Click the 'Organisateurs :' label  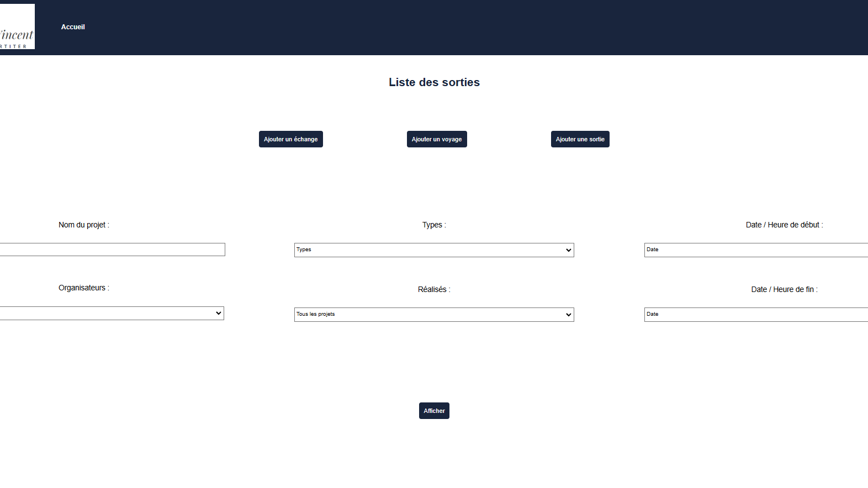tap(84, 288)
